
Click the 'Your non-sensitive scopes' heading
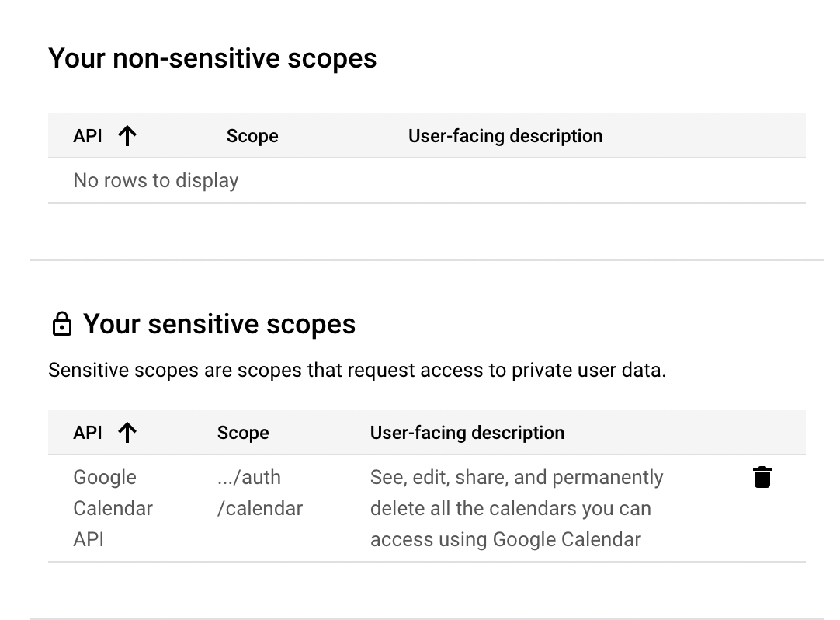pyautogui.click(x=213, y=58)
